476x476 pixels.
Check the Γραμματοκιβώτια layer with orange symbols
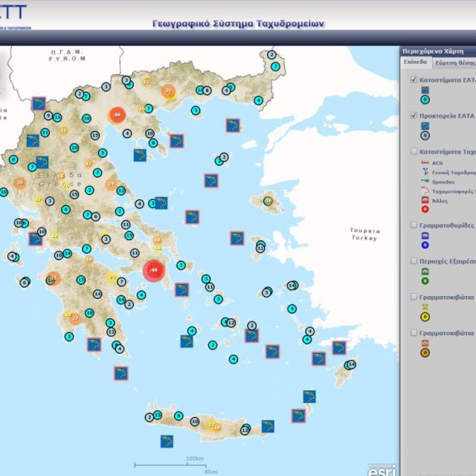pyautogui.click(x=414, y=332)
